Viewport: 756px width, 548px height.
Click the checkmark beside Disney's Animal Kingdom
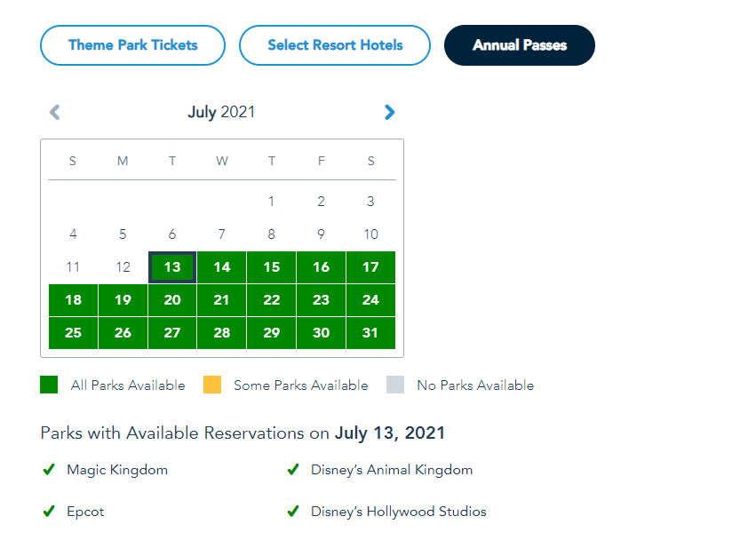tap(293, 470)
